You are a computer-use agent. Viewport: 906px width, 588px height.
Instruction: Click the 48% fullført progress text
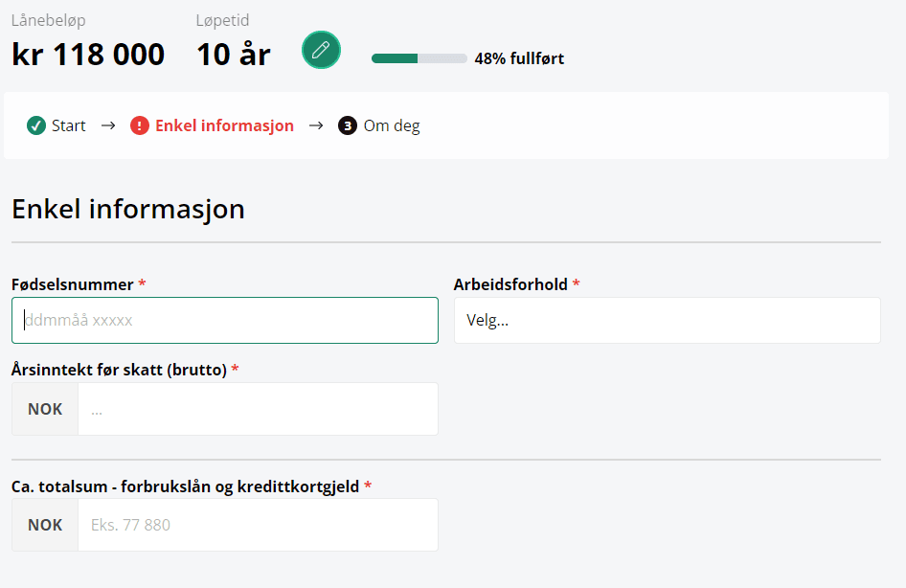pos(519,58)
